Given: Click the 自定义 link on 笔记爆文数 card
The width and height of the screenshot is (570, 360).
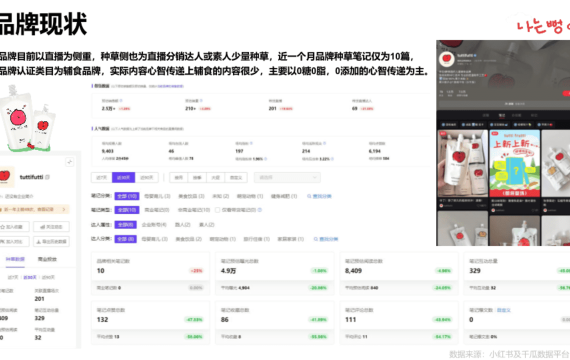Looking at the screenshot, I should click(x=504, y=310).
